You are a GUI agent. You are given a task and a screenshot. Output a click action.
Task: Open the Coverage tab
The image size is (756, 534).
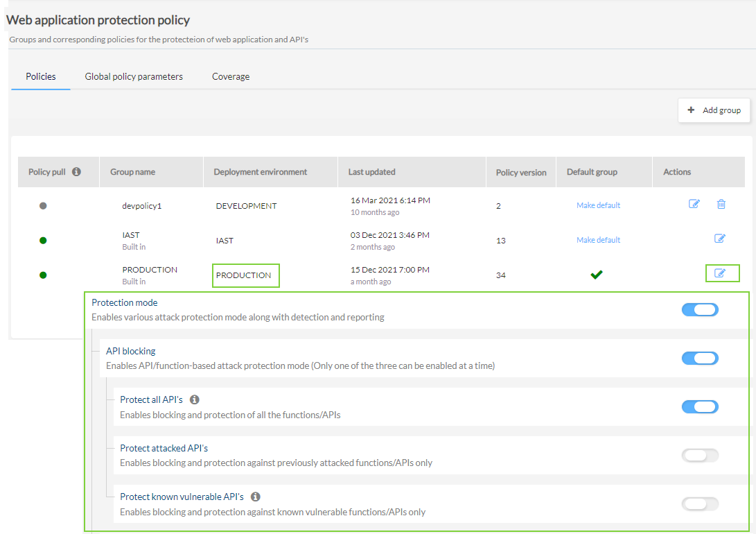pyautogui.click(x=231, y=76)
